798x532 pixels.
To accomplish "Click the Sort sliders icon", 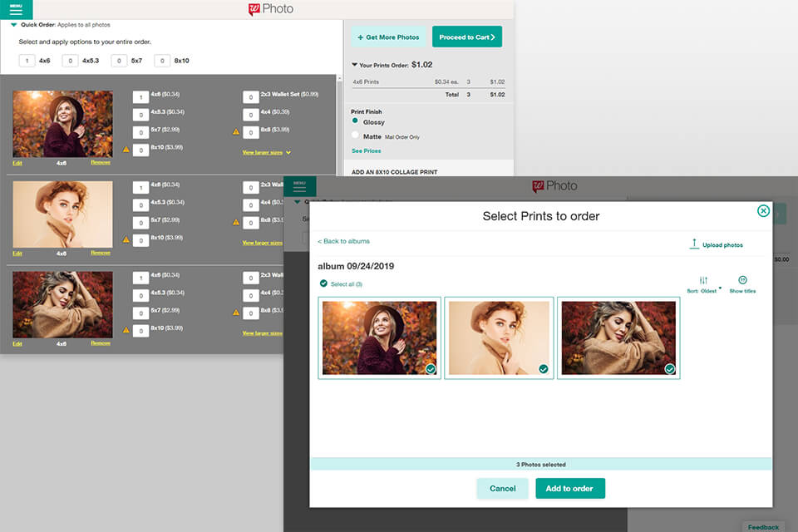I will [x=703, y=281].
